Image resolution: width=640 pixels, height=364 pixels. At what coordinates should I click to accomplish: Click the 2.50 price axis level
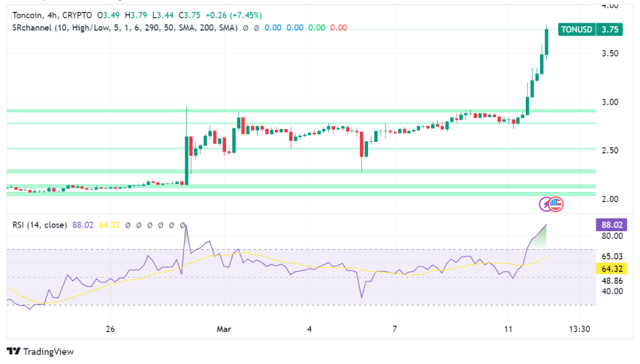pos(609,151)
